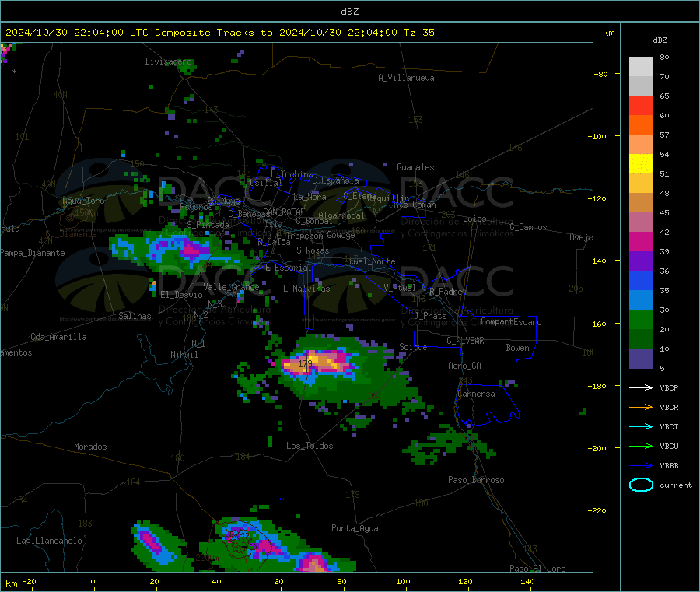Click the 'G_Campos' map label

528,227
